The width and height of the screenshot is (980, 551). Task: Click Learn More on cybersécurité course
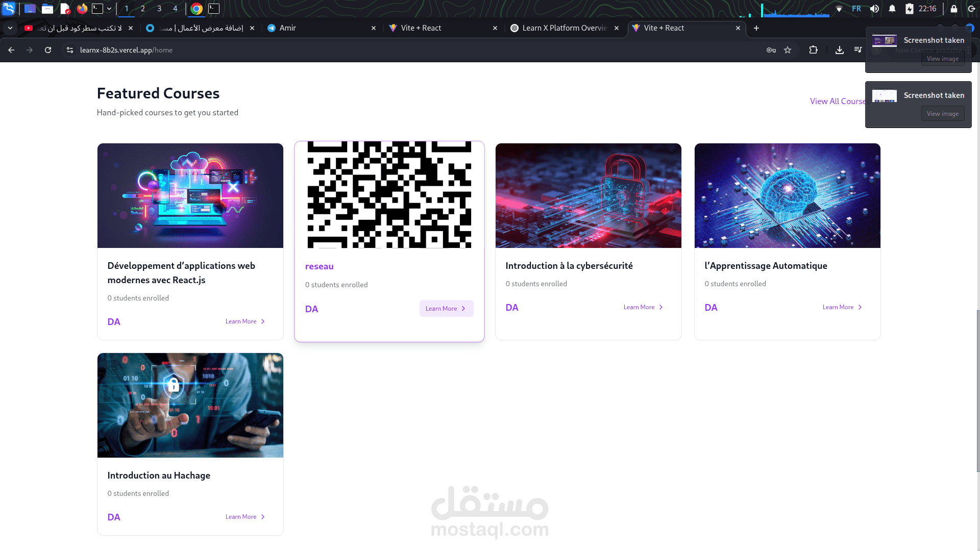click(x=643, y=307)
